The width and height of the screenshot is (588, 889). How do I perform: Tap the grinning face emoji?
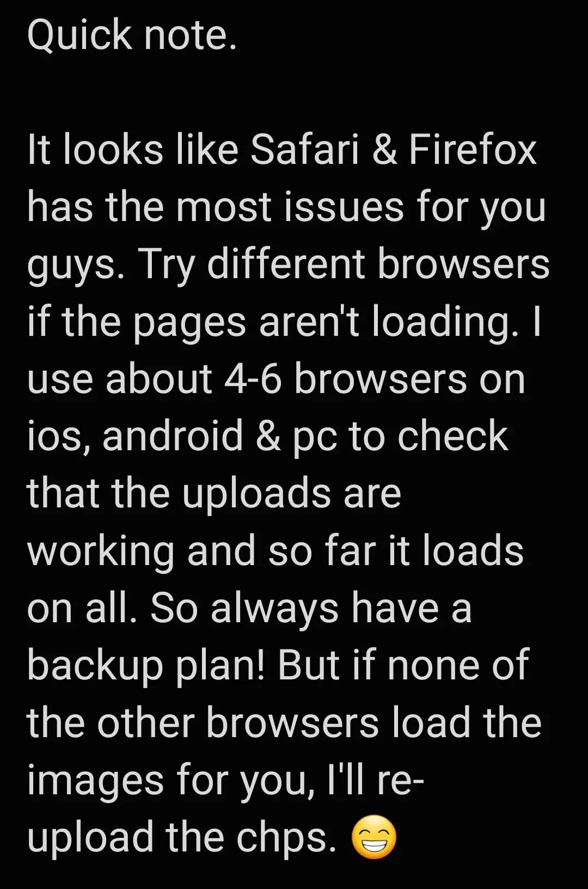(x=373, y=837)
